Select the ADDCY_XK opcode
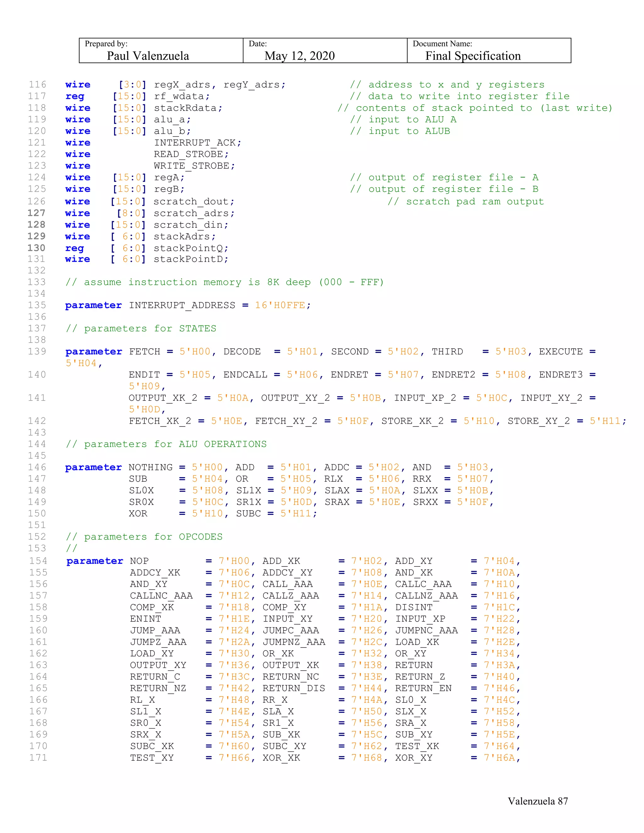Viewport: 644px width, 833px height. click(155, 572)
